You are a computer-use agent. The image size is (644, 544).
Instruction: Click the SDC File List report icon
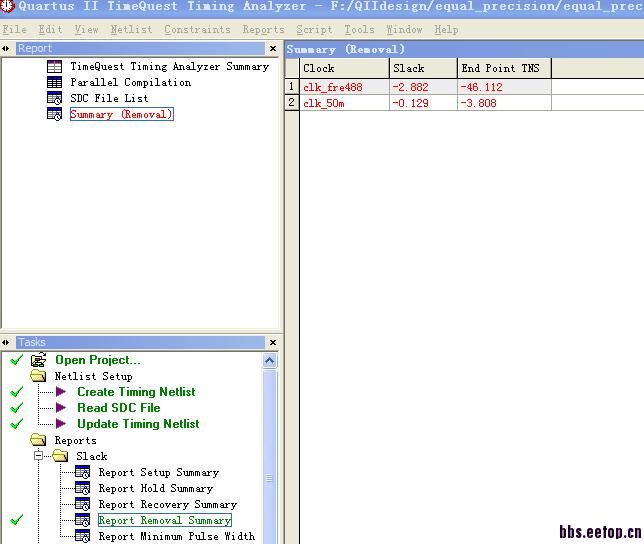[54, 99]
